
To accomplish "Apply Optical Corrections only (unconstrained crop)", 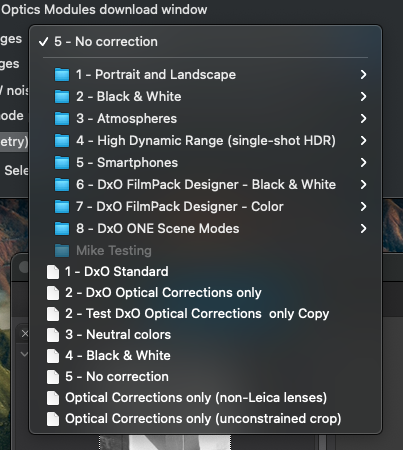I will point(205,419).
